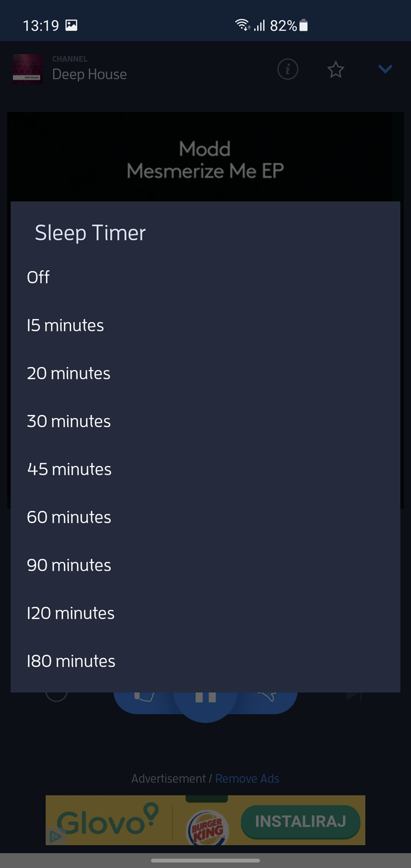Tap the Deep House channel title
The image size is (411, 868).
(89, 74)
